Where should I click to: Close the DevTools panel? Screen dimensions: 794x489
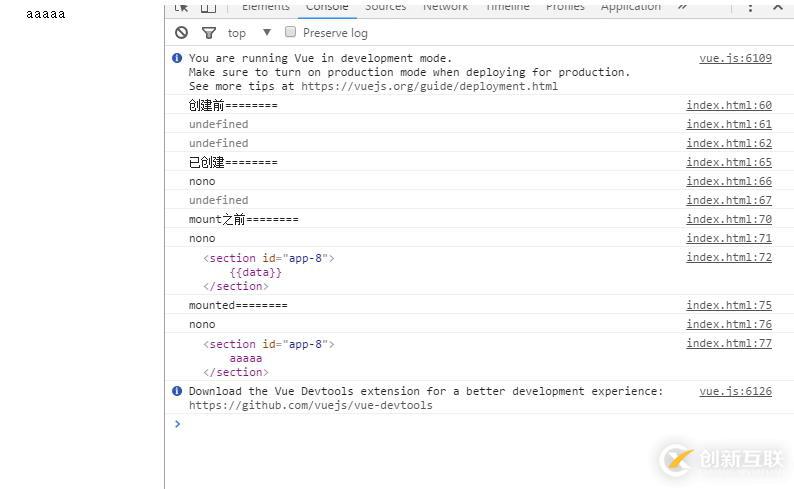(x=778, y=6)
